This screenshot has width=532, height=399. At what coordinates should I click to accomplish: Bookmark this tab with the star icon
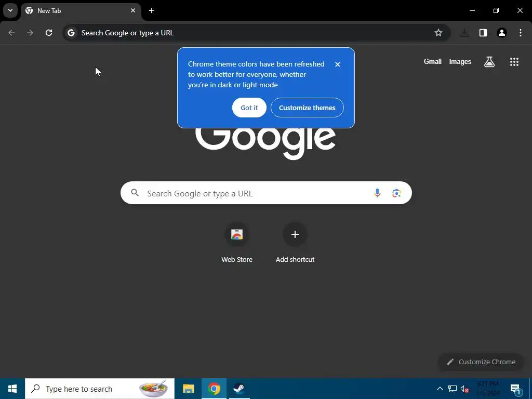pos(438,33)
